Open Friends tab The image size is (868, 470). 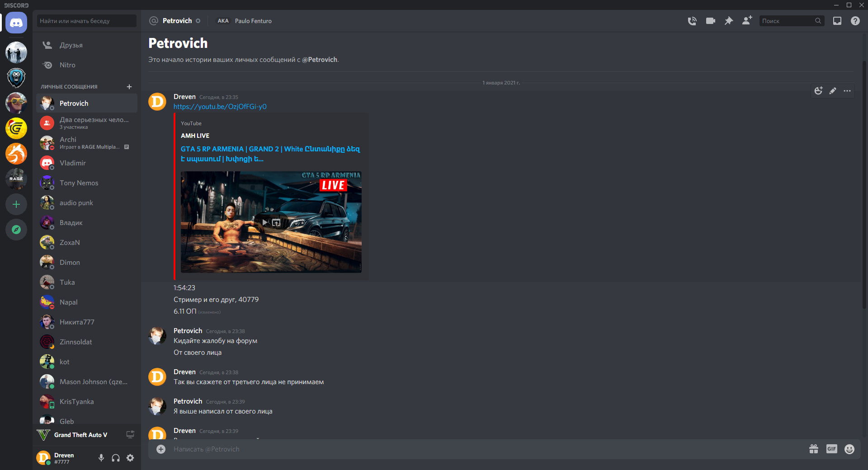click(87, 45)
